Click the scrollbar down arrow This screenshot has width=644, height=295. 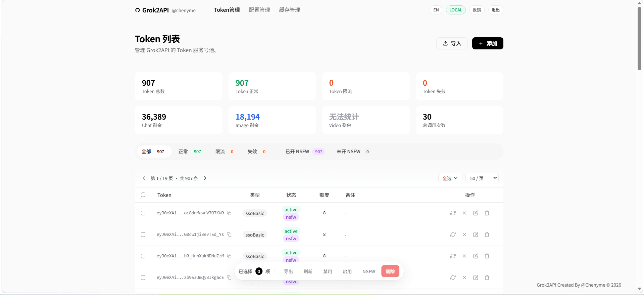tap(640, 289)
